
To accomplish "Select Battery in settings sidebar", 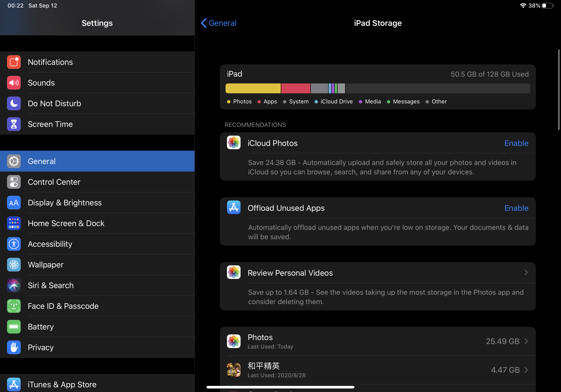I will click(x=41, y=327).
